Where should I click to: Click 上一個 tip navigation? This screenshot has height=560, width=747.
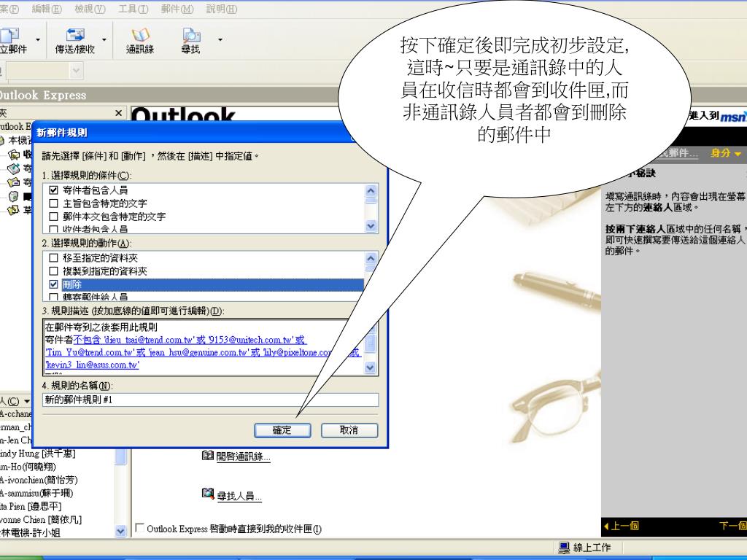click(x=622, y=526)
